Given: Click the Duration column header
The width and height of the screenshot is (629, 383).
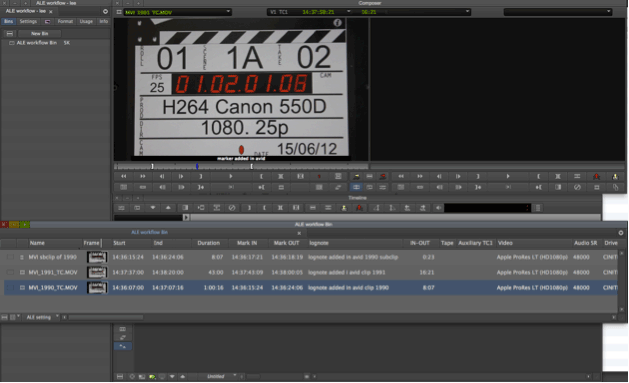Looking at the screenshot, I should [208, 243].
